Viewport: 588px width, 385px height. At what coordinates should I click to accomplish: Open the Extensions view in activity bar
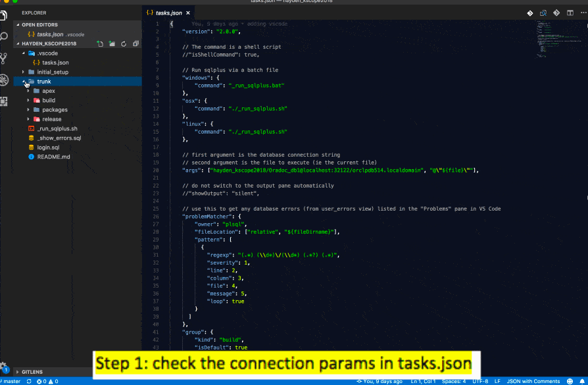pyautogui.click(x=3, y=101)
